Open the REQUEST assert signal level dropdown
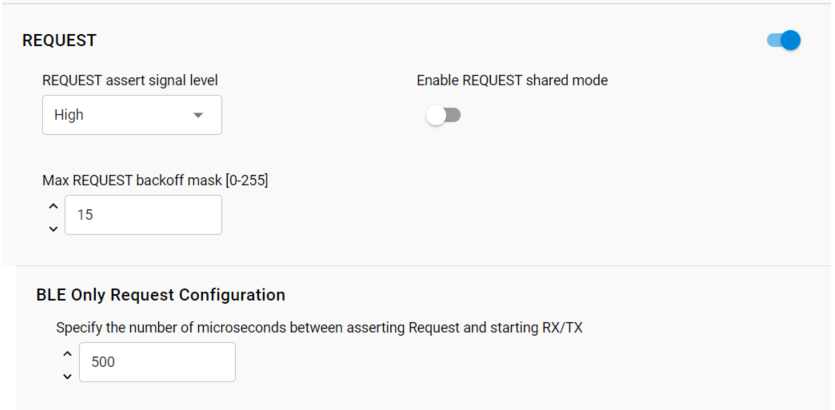The height and width of the screenshot is (410, 835). pyautogui.click(x=132, y=115)
